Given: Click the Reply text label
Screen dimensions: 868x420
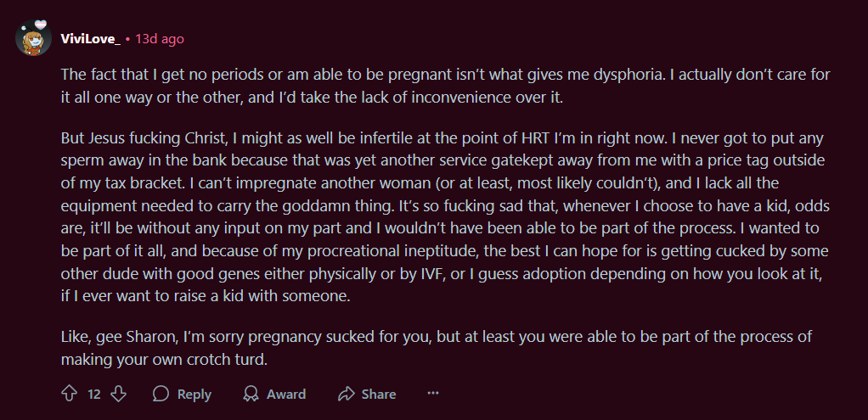Looking at the screenshot, I should click(194, 395).
